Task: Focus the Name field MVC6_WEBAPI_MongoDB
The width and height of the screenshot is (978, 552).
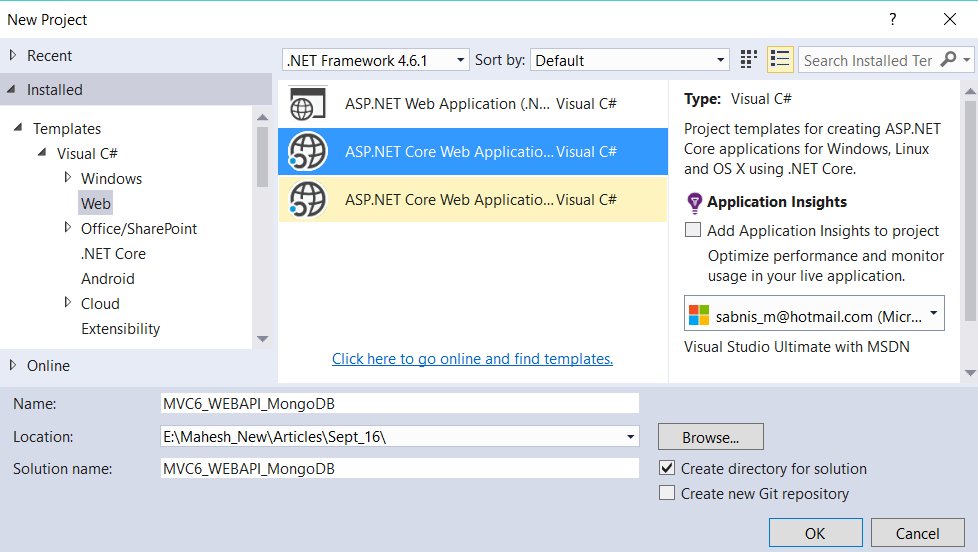Action: [400, 404]
